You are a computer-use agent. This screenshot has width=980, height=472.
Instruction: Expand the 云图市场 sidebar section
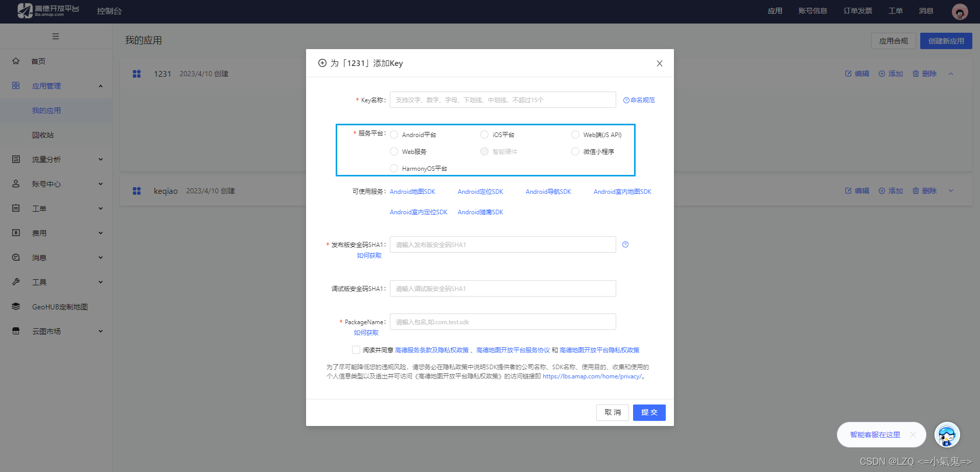[101, 331]
